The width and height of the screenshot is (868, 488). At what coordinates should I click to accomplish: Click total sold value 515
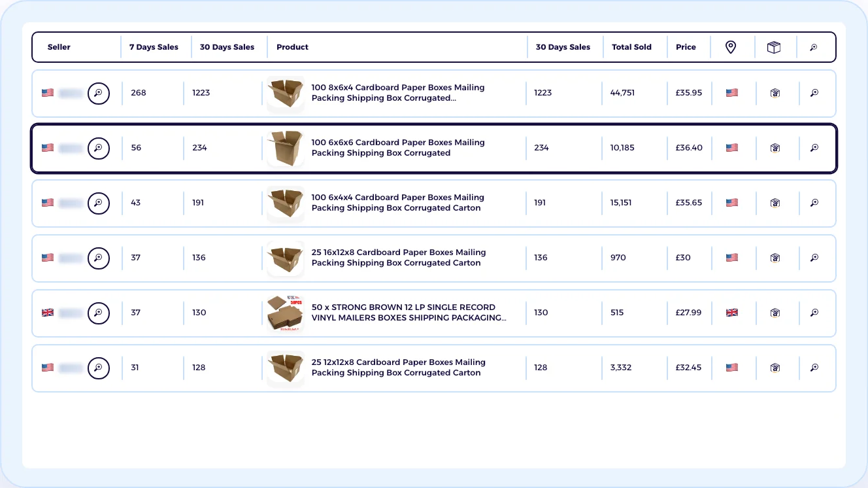pyautogui.click(x=617, y=313)
